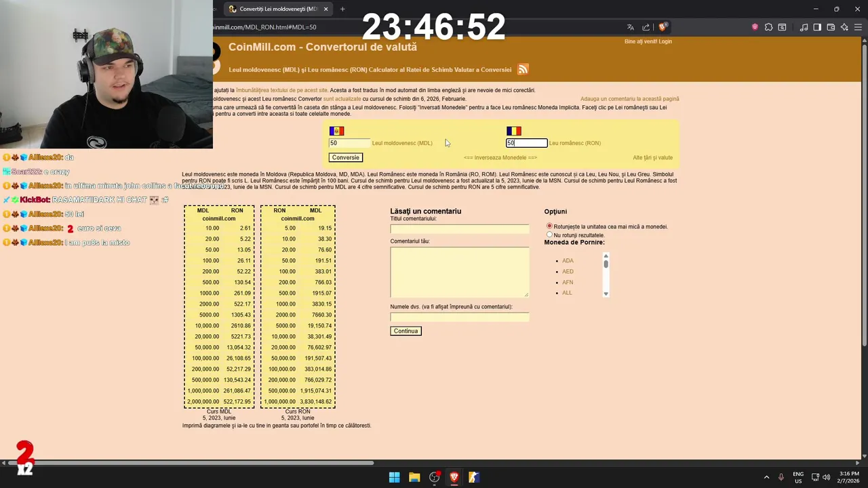Open 'îmbunătățirea textului de pe acest site' link

pyautogui.click(x=281, y=90)
